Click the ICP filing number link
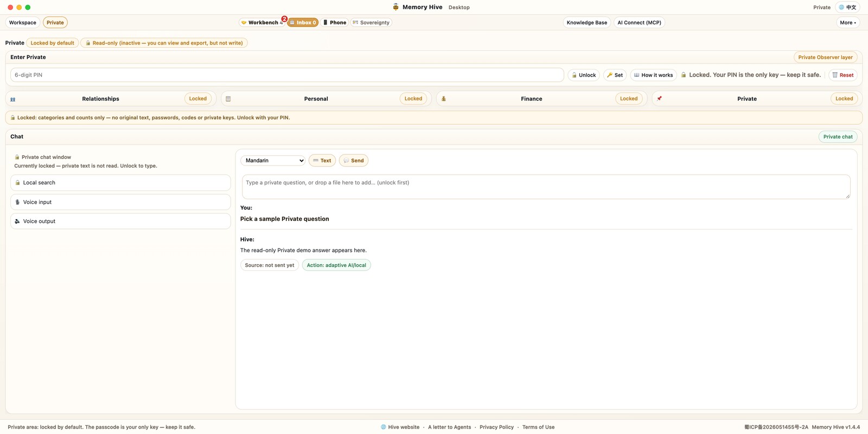The height and width of the screenshot is (434, 868). coord(776,427)
